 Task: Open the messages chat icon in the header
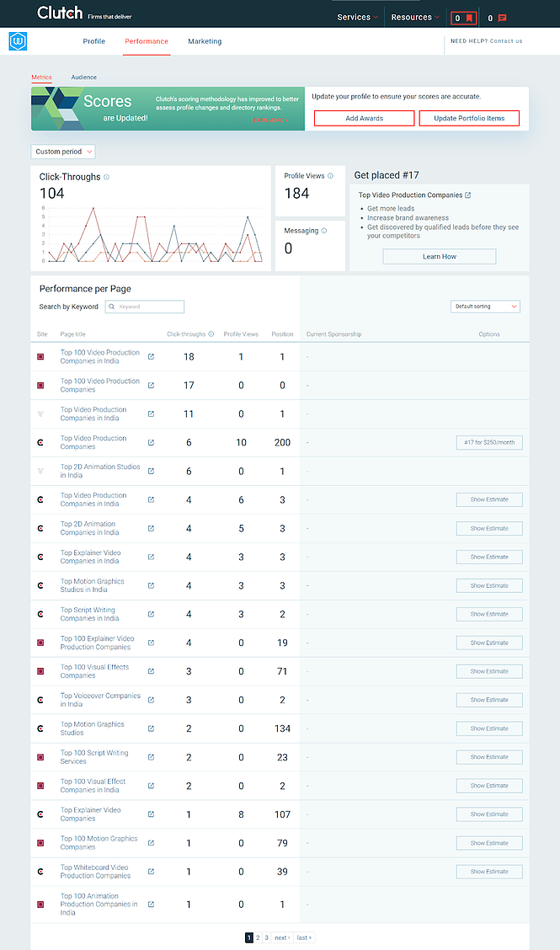pos(503,19)
